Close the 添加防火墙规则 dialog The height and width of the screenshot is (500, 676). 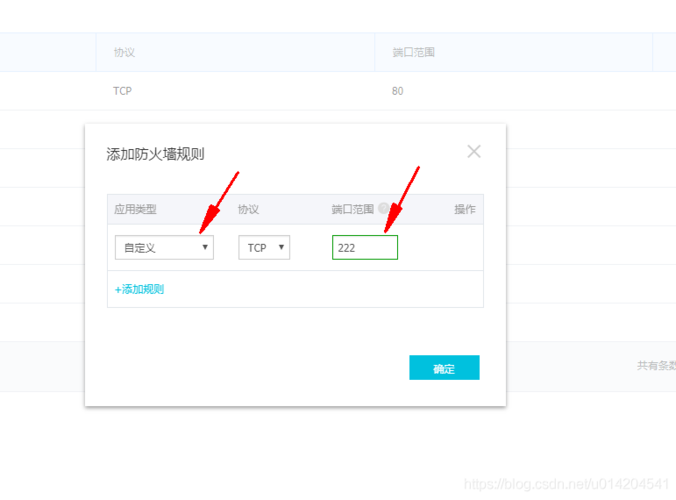tap(474, 152)
